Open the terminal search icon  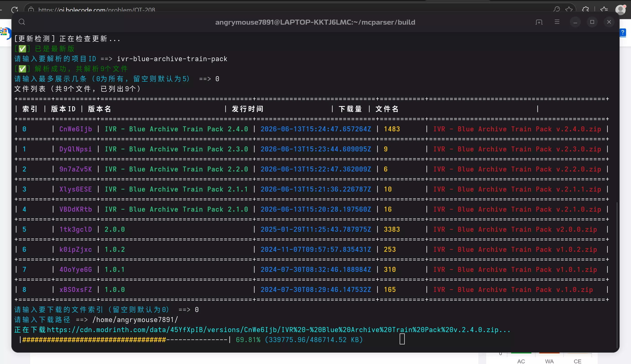[x=22, y=22]
